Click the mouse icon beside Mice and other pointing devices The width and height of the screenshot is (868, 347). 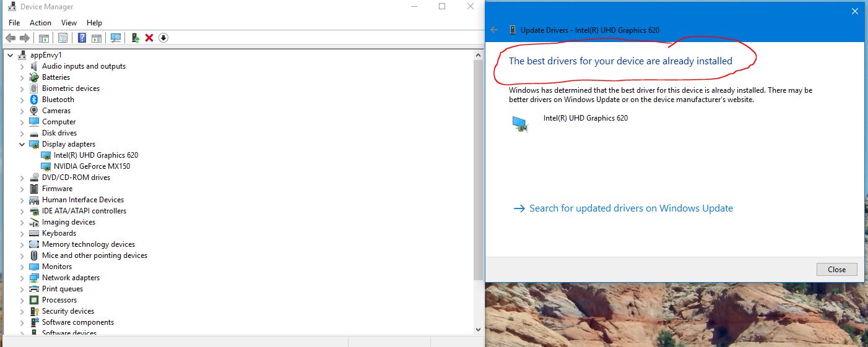pos(34,255)
